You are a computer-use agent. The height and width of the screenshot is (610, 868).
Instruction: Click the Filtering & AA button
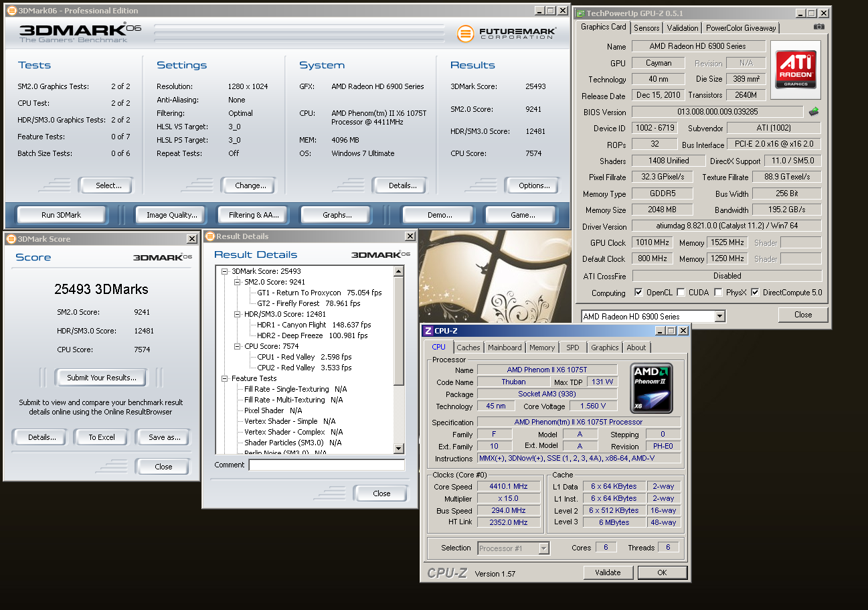(x=254, y=215)
